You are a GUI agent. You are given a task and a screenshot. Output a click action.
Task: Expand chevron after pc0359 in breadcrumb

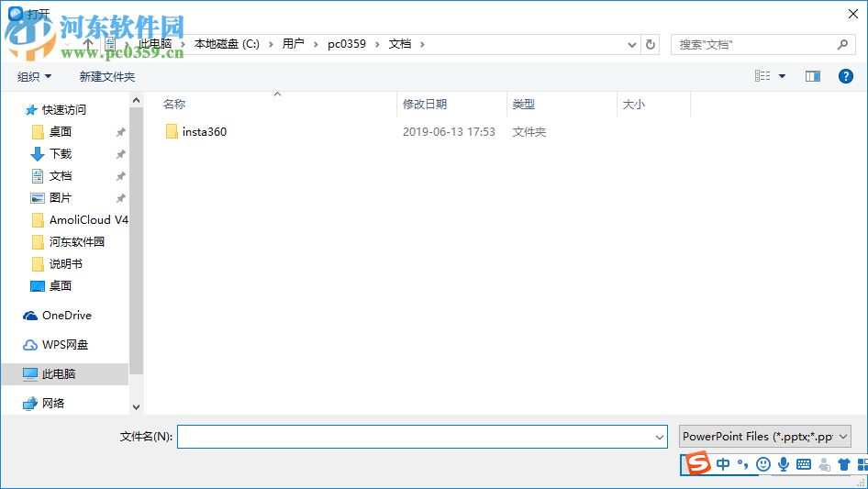(377, 44)
